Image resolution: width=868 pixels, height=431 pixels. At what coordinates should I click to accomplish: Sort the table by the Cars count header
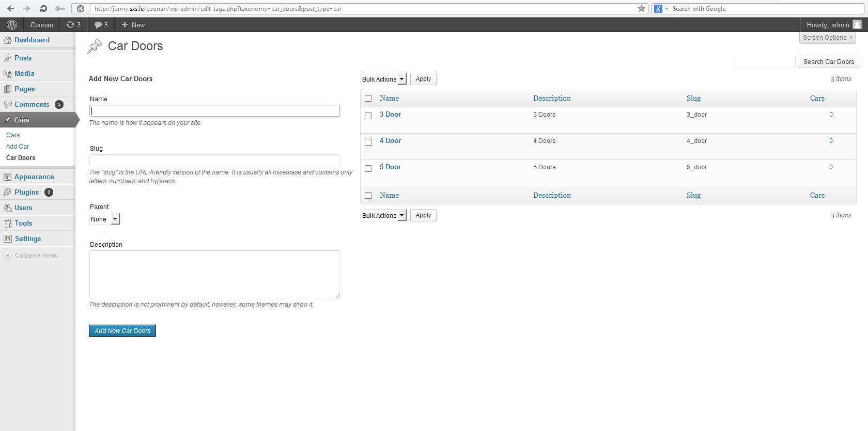[x=817, y=98]
